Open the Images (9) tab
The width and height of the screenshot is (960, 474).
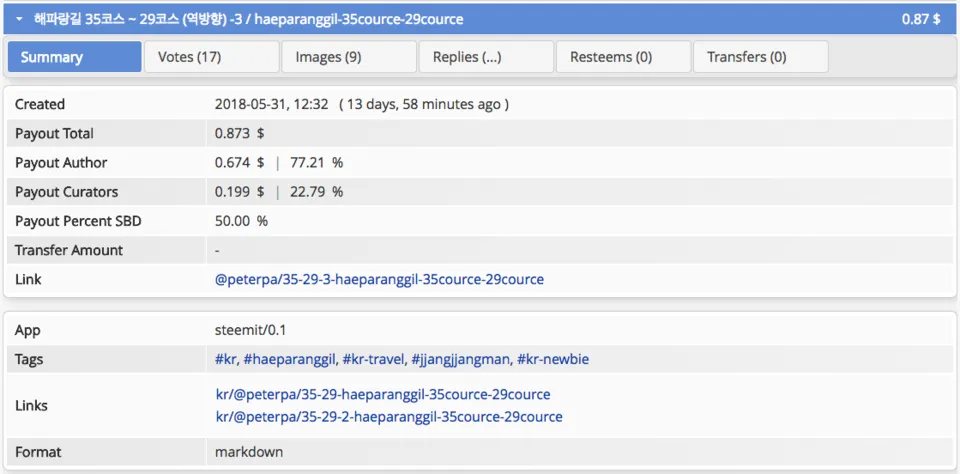coord(348,57)
